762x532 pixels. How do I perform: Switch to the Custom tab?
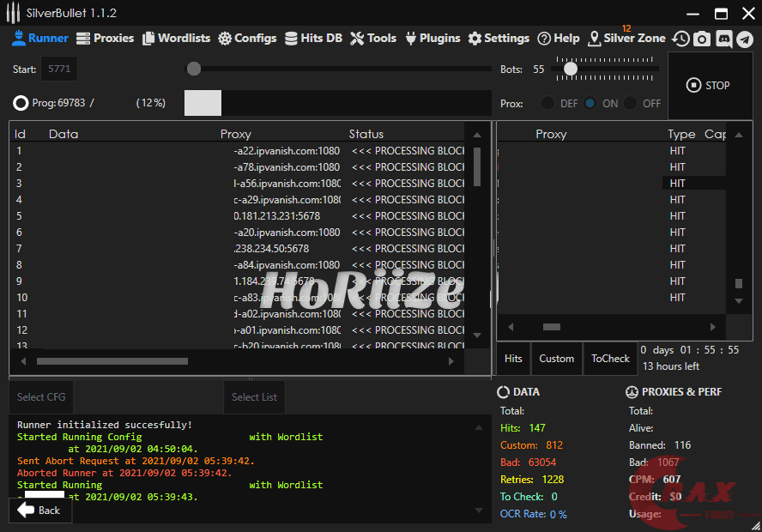tap(556, 359)
